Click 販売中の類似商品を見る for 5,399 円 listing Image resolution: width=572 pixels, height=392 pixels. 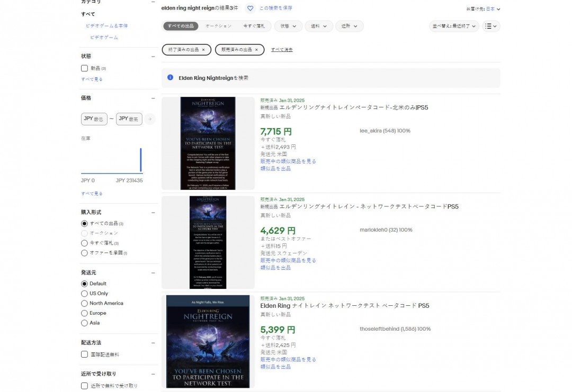[288, 360]
